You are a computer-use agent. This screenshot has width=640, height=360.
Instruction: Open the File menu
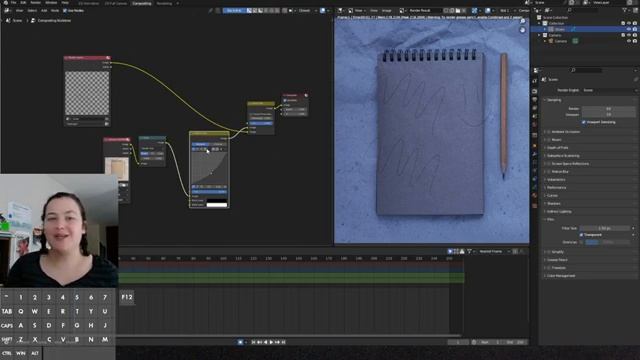coord(13,3)
